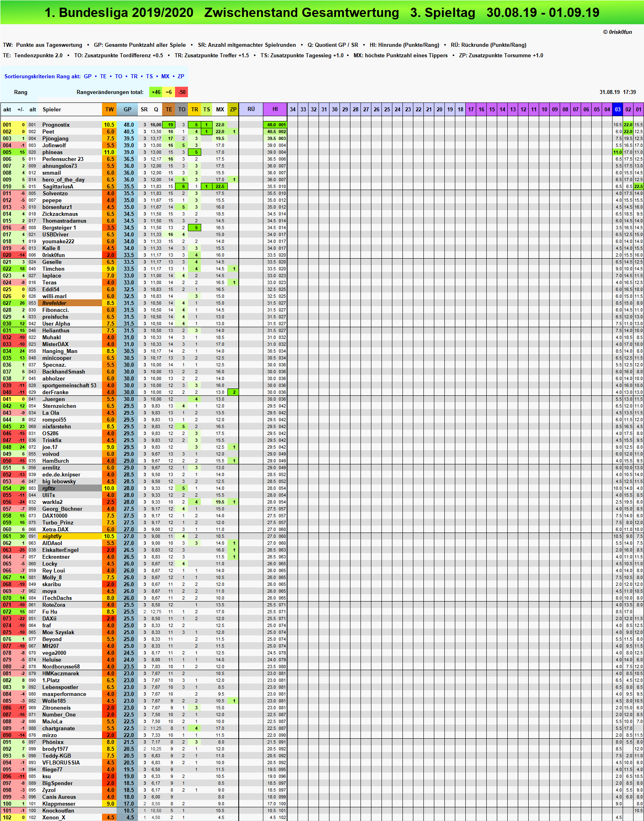This screenshot has width=644, height=821.
Task: Select the matchday 01 column header
Action: pyautogui.click(x=639, y=109)
